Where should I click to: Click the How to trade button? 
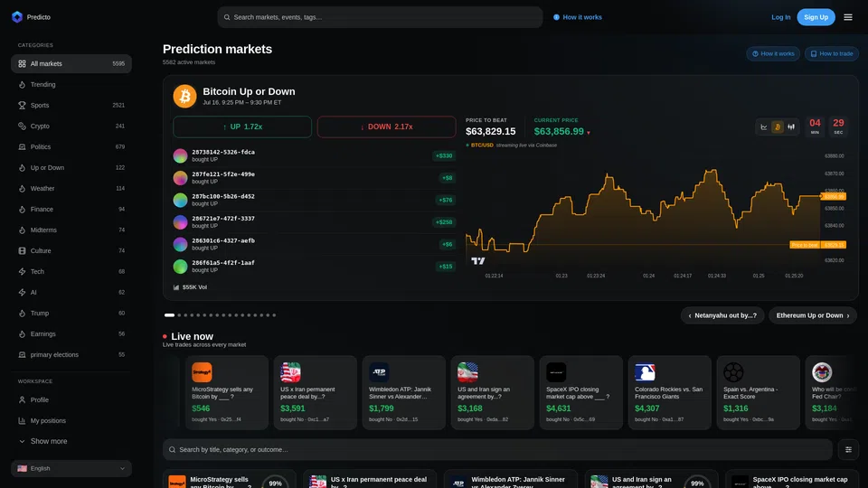[x=832, y=53]
